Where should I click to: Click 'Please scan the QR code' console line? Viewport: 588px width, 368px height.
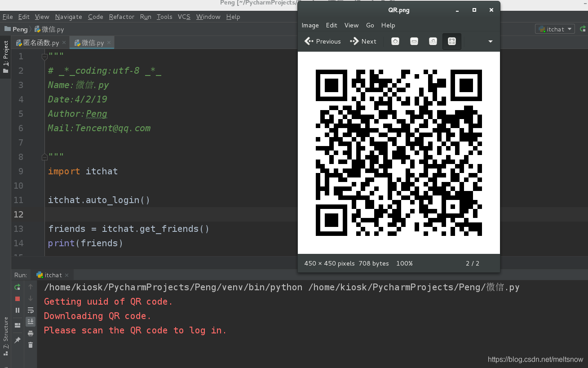pos(135,330)
